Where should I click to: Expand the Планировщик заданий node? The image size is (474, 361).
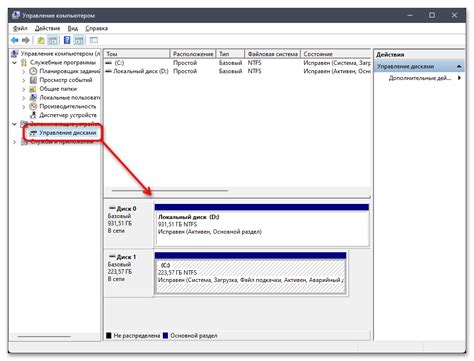pos(24,71)
